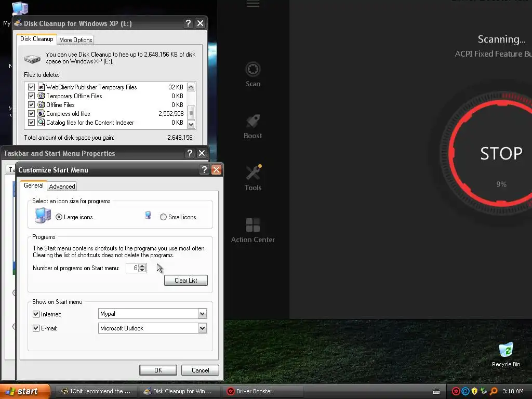Image resolution: width=532 pixels, height=399 pixels.
Task: Click the disk drive icon in Disk Cleanup
Action: click(x=32, y=59)
